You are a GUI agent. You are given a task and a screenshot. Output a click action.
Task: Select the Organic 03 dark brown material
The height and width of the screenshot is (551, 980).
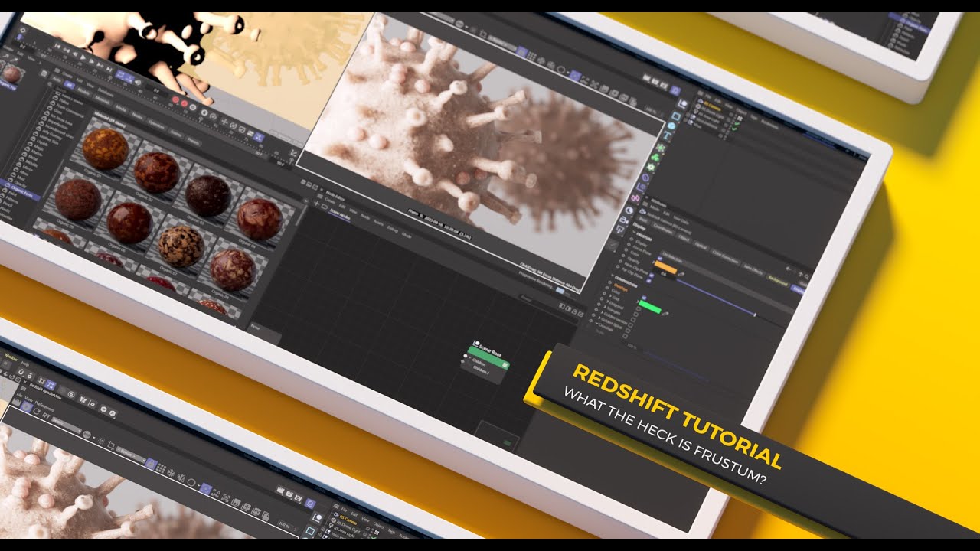coord(207,195)
